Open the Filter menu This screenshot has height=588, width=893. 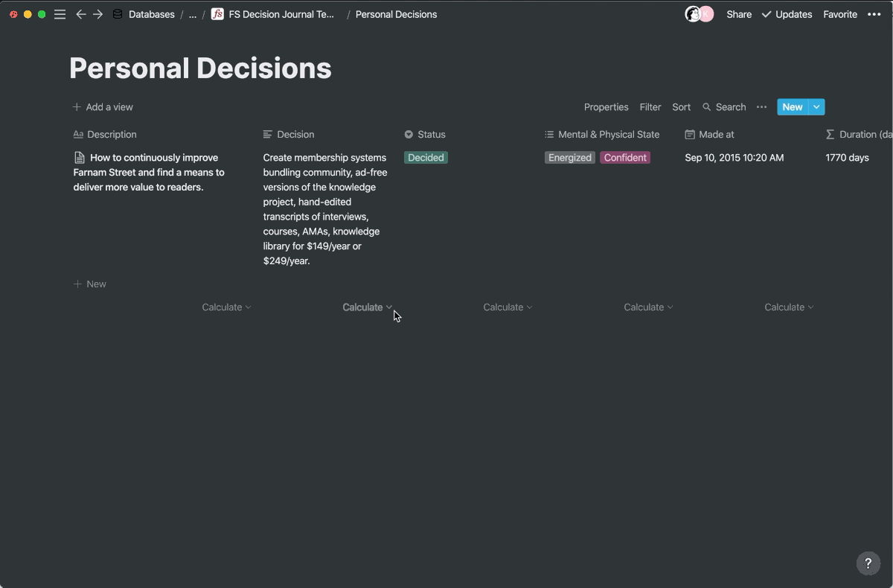click(650, 107)
